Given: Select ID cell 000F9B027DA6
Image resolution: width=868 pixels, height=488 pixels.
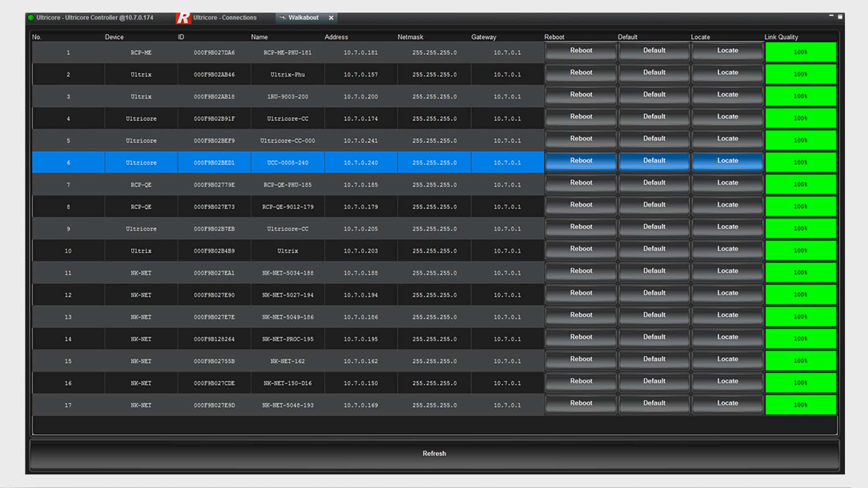Looking at the screenshot, I should point(214,52).
